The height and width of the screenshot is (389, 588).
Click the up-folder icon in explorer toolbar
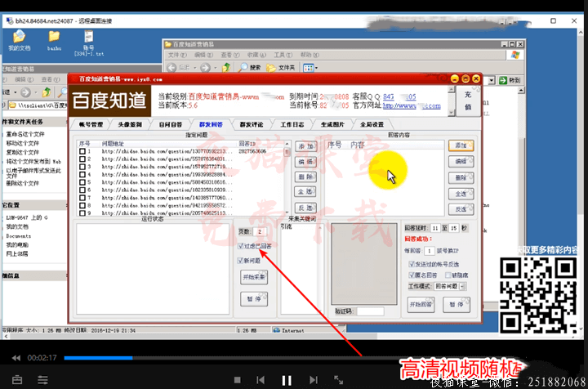pos(226,68)
